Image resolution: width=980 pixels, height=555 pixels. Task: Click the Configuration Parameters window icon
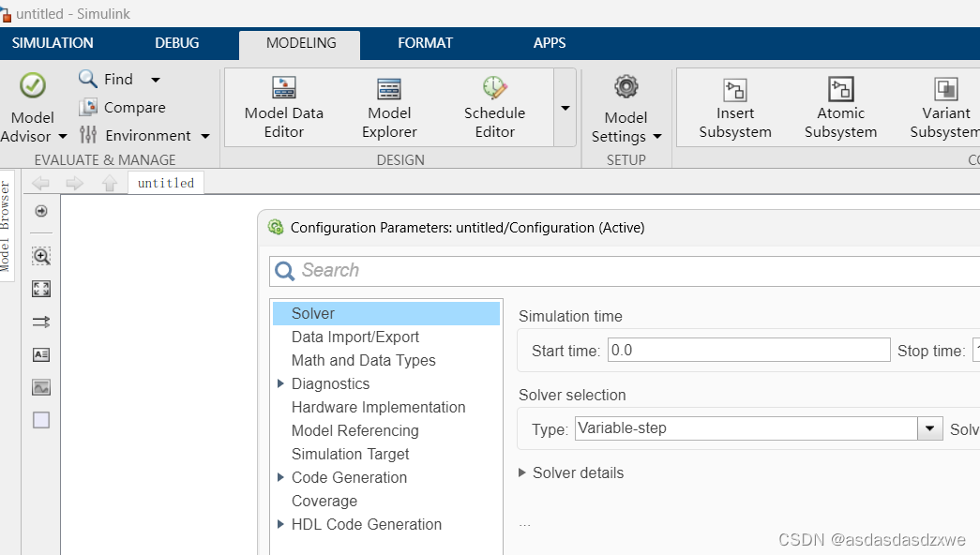[276, 228]
